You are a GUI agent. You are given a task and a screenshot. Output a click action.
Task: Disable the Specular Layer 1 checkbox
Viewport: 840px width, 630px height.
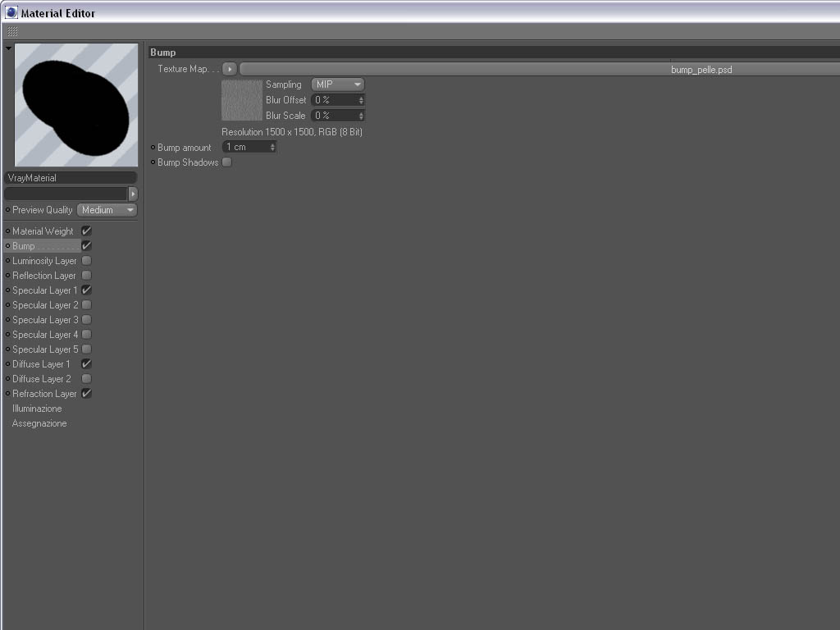point(86,290)
